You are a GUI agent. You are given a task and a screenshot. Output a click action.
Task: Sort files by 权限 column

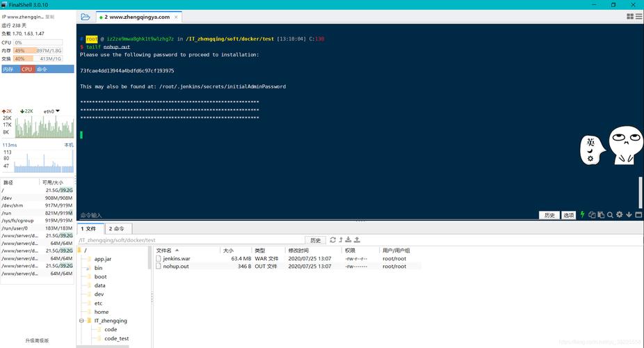tap(361, 251)
